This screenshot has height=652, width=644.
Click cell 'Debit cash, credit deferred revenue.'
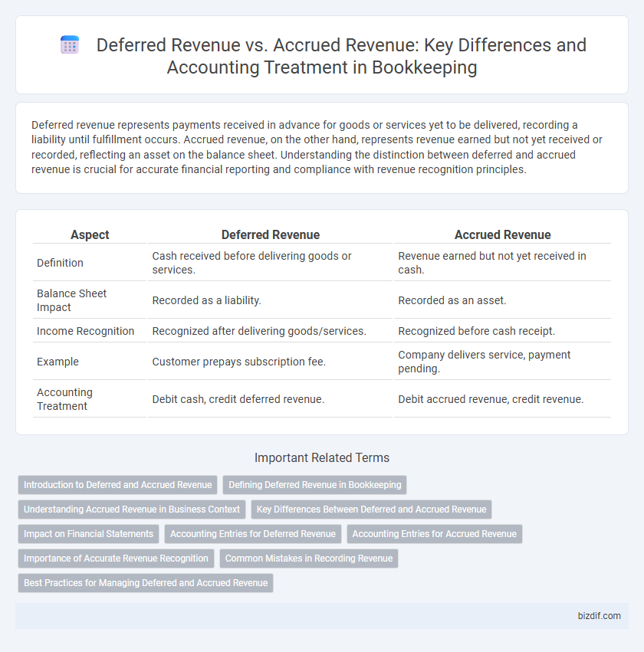point(271,399)
